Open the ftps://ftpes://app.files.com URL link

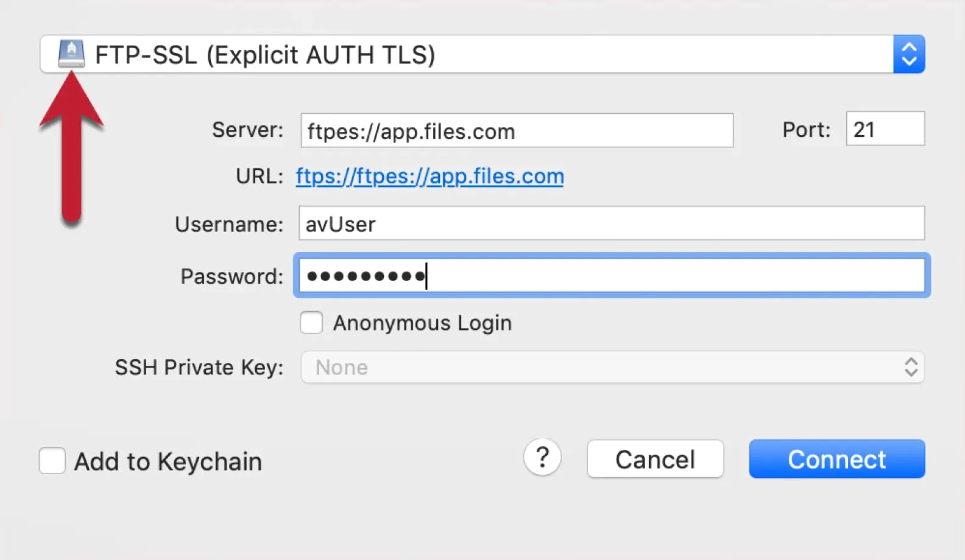tap(430, 176)
